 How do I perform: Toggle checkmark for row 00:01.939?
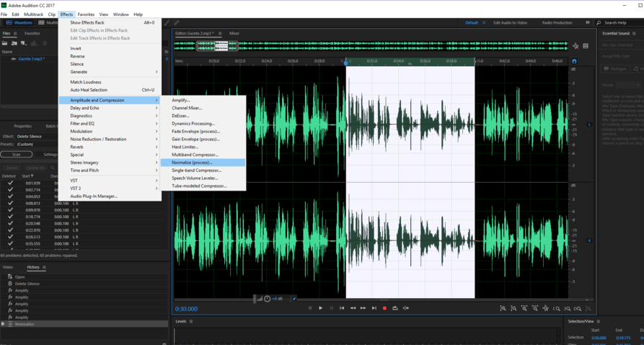click(10, 183)
